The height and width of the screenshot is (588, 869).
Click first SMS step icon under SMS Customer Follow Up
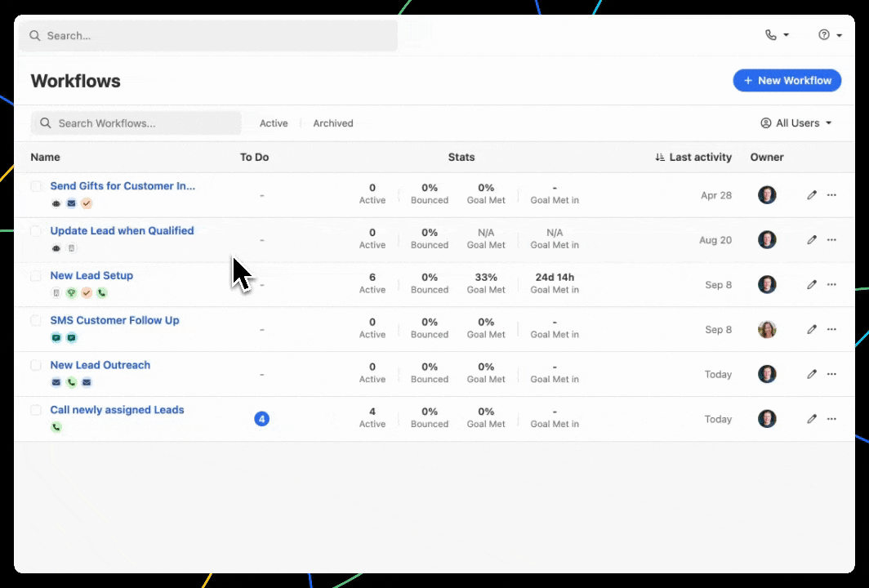click(56, 337)
